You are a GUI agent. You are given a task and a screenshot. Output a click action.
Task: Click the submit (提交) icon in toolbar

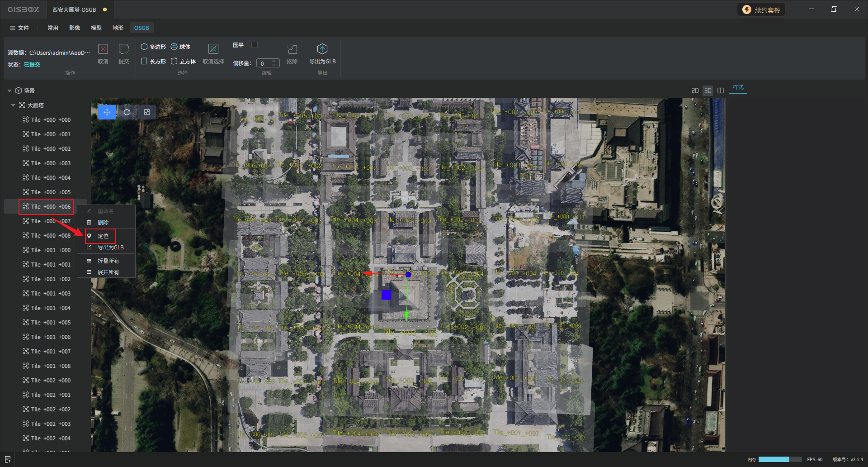tap(123, 49)
